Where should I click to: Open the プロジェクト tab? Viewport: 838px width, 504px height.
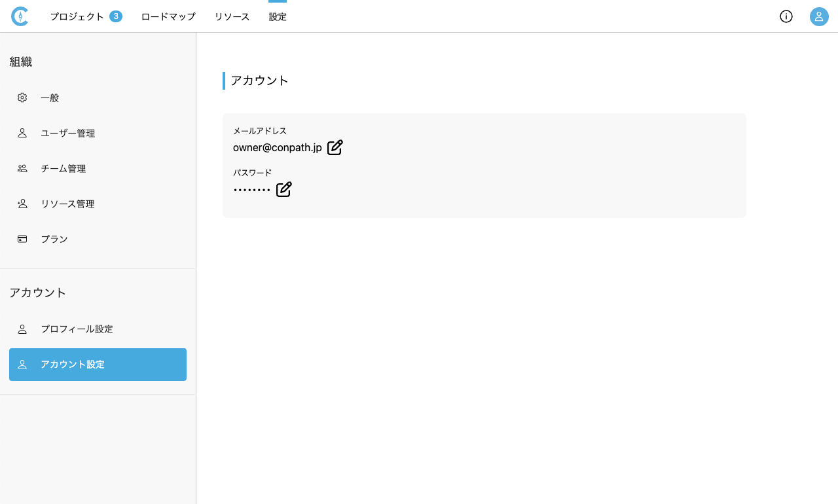77,17
